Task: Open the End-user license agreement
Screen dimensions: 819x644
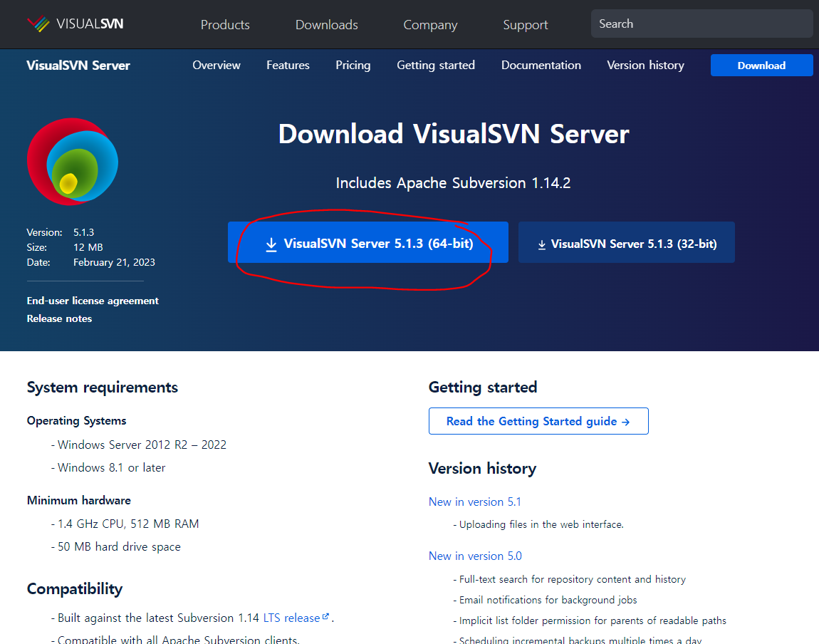Action: pyautogui.click(x=93, y=301)
